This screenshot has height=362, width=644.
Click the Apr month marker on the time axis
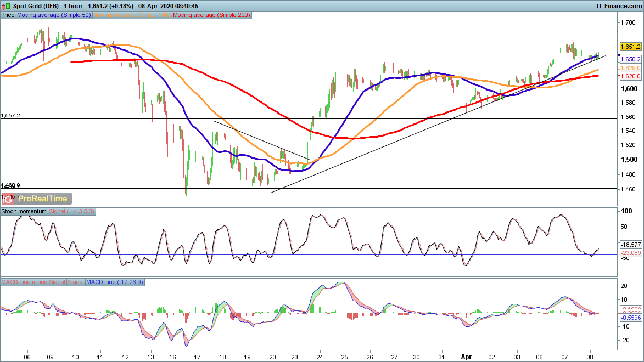(466, 357)
